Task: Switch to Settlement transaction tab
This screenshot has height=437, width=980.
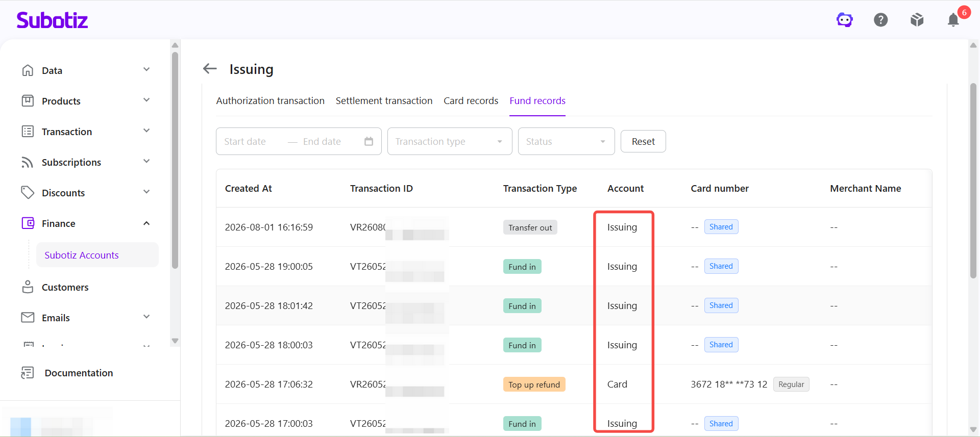Action: click(384, 101)
